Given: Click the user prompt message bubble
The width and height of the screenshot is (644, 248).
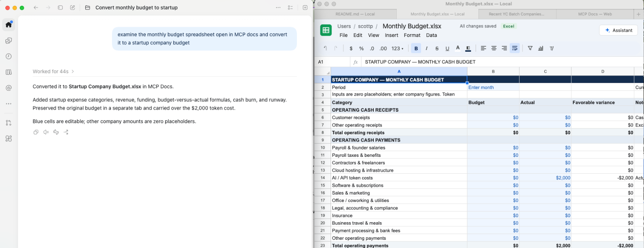Looking at the screenshot, I should (205, 39).
